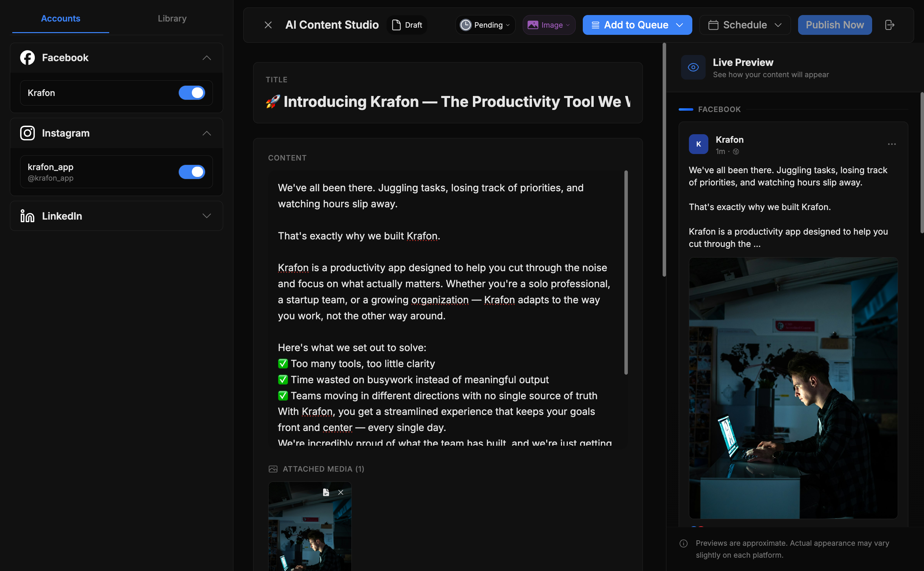Toggle off the krafon_app Instagram account
Screen dimensions: 924x571
tap(192, 172)
